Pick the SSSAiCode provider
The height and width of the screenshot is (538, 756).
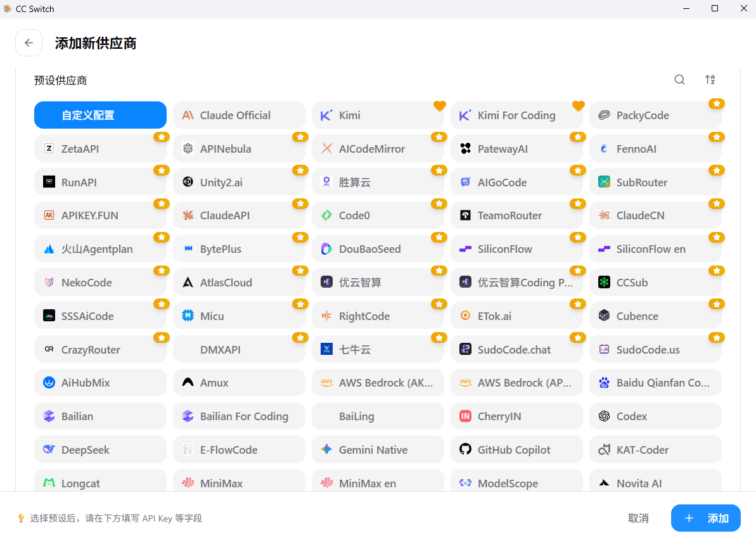(100, 316)
